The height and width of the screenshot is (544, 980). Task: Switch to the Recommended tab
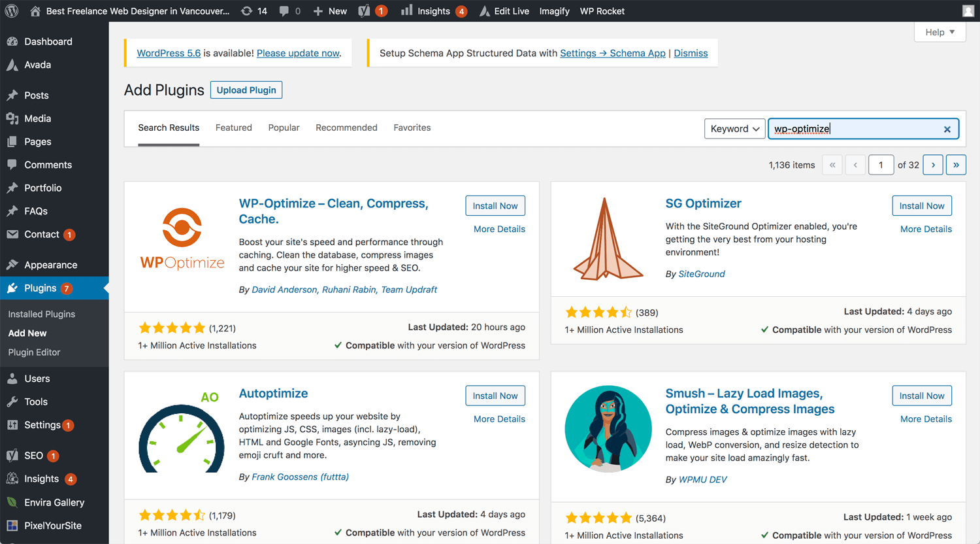[x=346, y=127]
